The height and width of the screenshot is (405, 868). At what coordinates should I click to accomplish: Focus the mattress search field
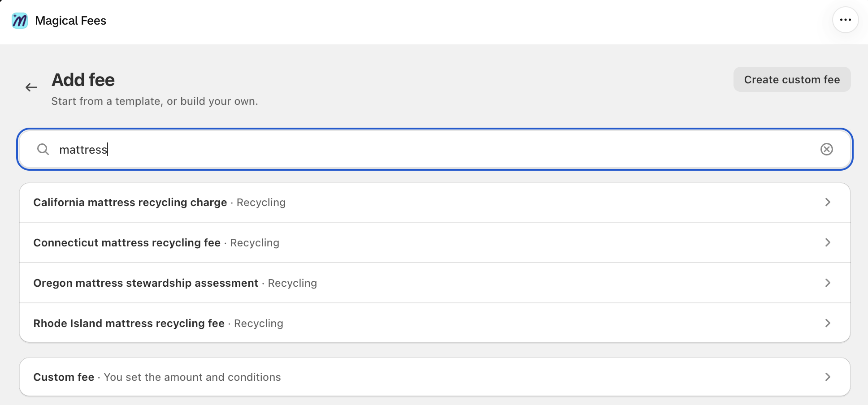434,149
